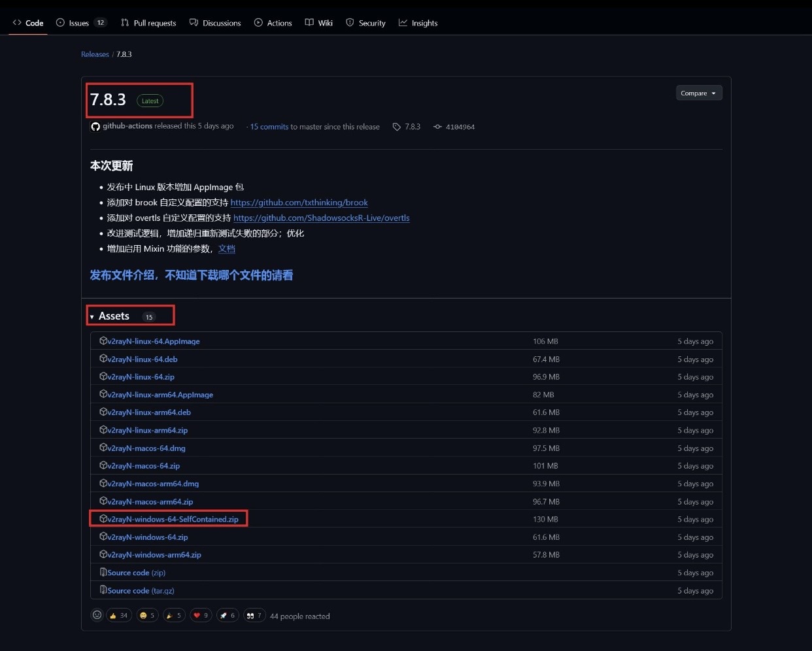The width and height of the screenshot is (812, 651).
Task: Download v2rayN-linux-arm64.deb
Action: point(149,412)
